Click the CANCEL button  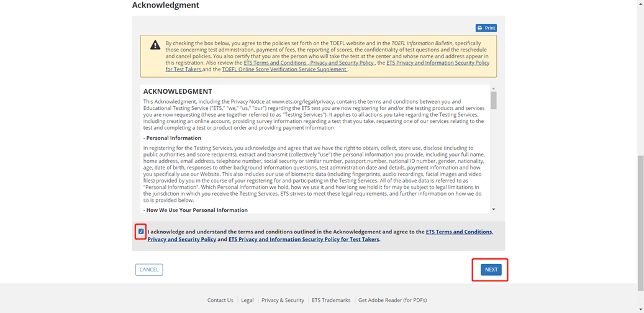[149, 270]
